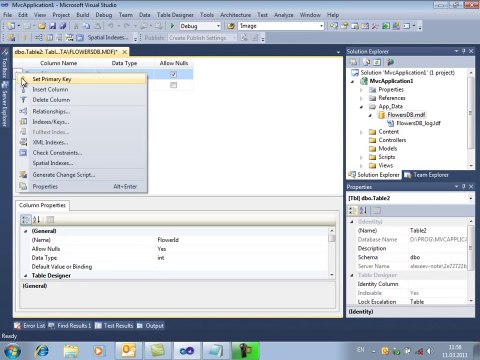Collapse the App_Data folder
This screenshot has height=360, width=480.
361,107
